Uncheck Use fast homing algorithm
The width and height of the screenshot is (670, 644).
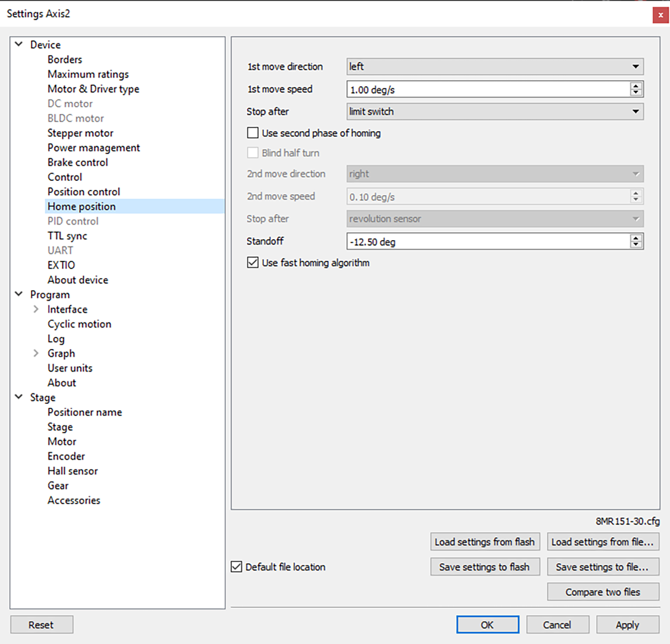point(253,263)
